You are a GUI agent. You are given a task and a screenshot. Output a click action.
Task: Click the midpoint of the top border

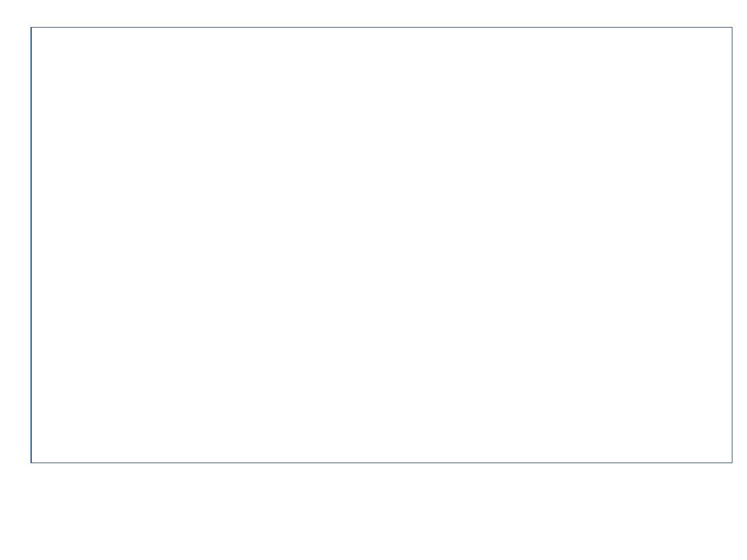(382, 28)
